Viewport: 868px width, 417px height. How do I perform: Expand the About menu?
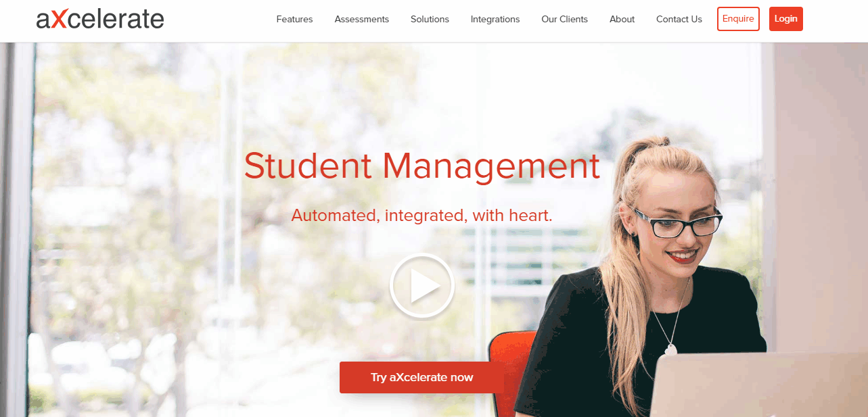[622, 19]
